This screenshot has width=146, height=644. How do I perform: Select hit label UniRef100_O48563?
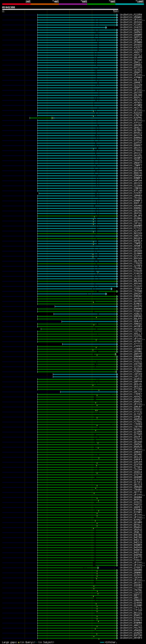click(131, 32)
